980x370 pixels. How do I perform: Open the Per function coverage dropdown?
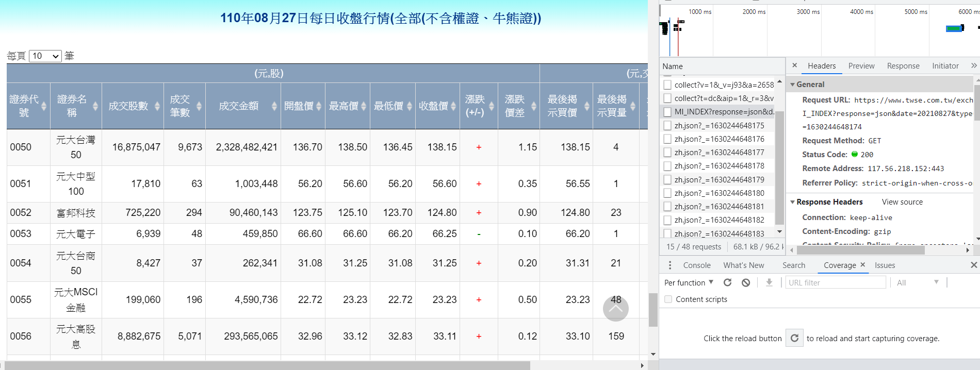689,282
